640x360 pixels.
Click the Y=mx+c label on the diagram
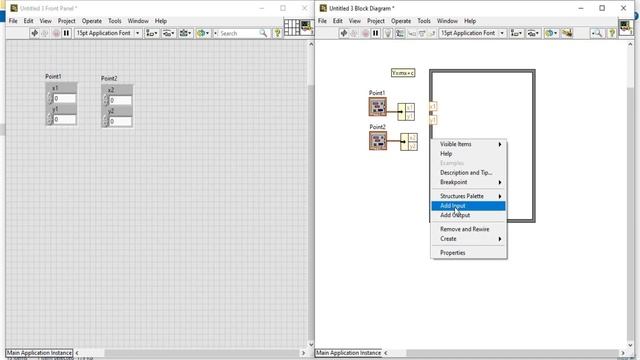(x=403, y=73)
